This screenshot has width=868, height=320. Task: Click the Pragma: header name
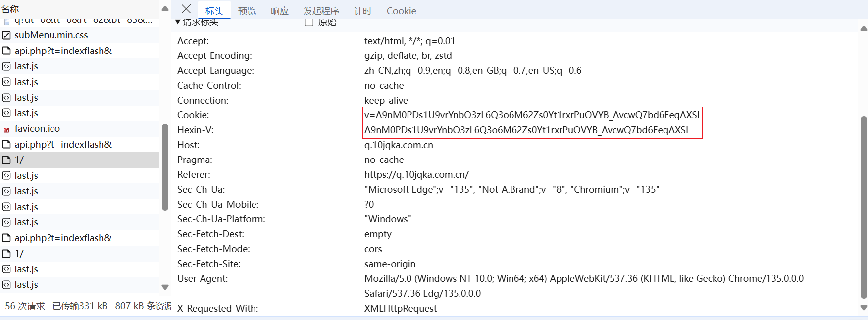[x=195, y=160]
